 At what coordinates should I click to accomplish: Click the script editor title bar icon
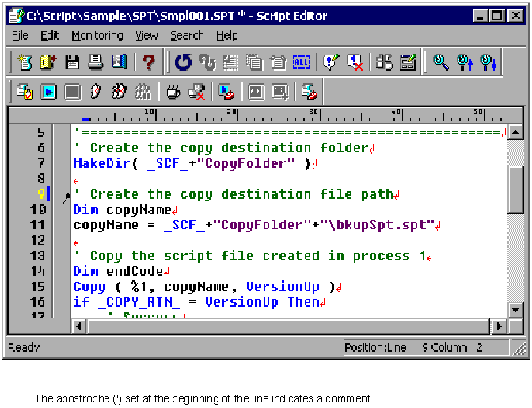coord(17,16)
